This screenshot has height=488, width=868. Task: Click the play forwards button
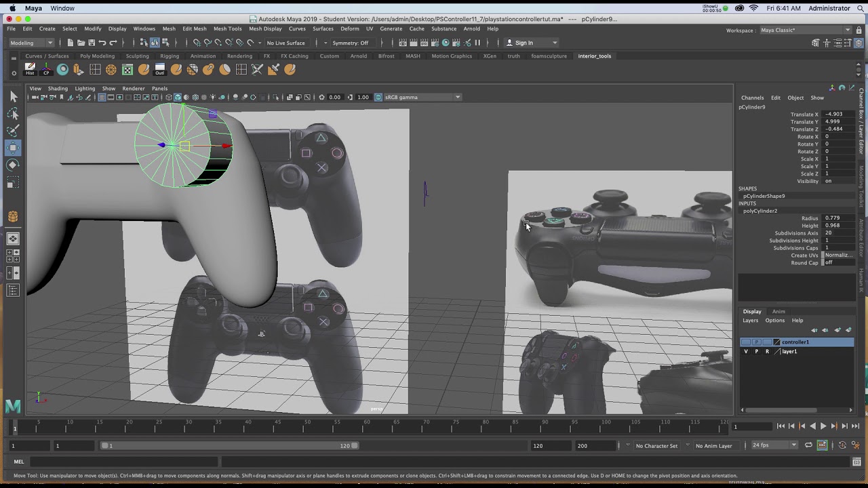coord(823,426)
